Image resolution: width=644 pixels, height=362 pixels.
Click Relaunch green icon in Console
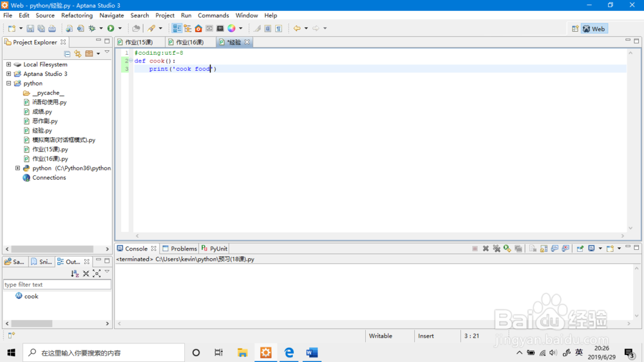tap(507, 249)
